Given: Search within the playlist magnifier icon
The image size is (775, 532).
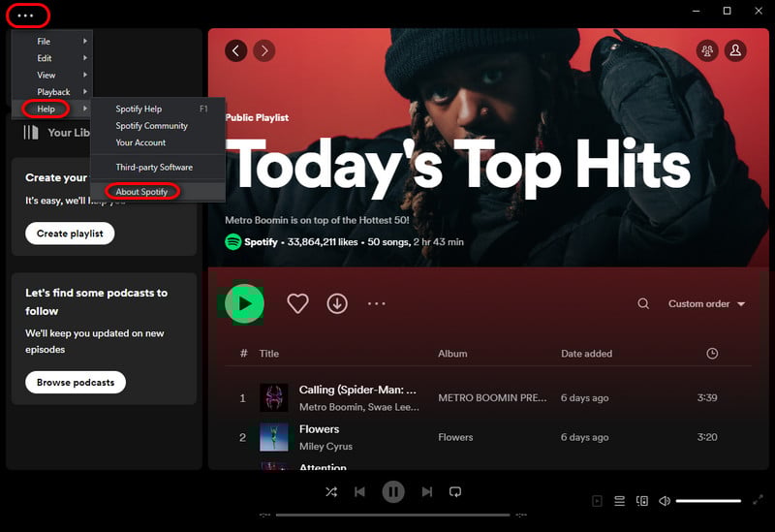Looking at the screenshot, I should tap(643, 303).
